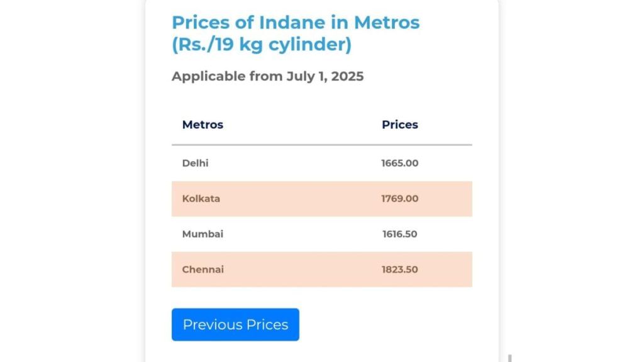Click the Delhi price 1665.00
644x362 pixels.
pos(399,163)
